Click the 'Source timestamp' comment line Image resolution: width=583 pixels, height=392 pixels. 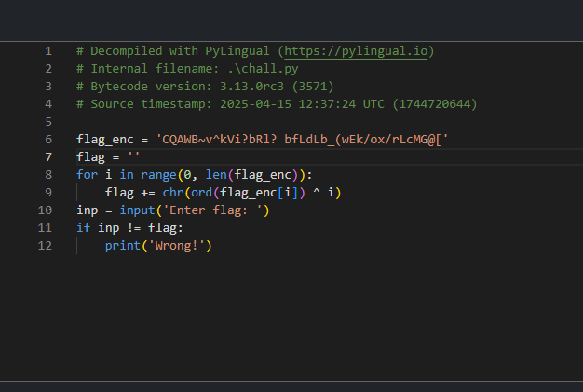click(x=277, y=104)
